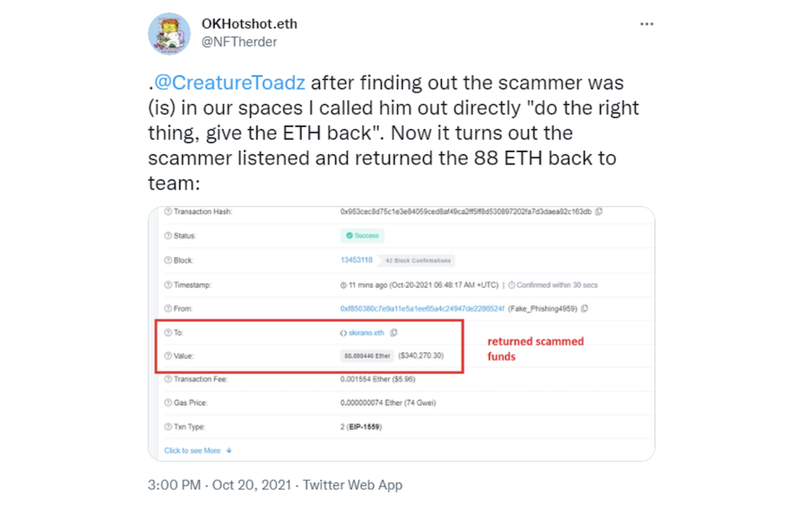Click the 42 Block Confirmations badge
This screenshot has height=511, width=812.
(x=418, y=261)
